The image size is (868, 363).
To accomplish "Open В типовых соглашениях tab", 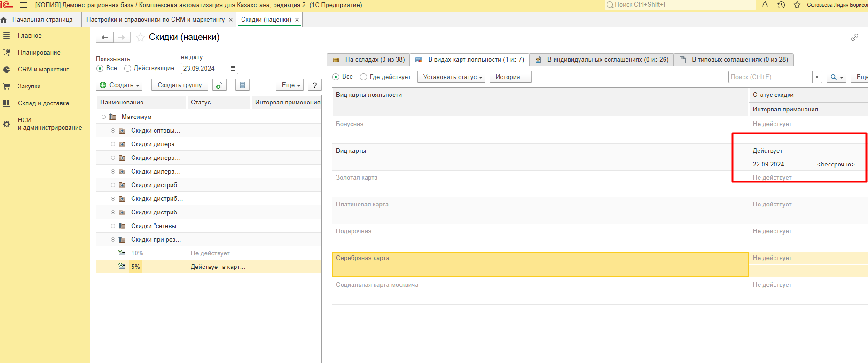I will 734,60.
